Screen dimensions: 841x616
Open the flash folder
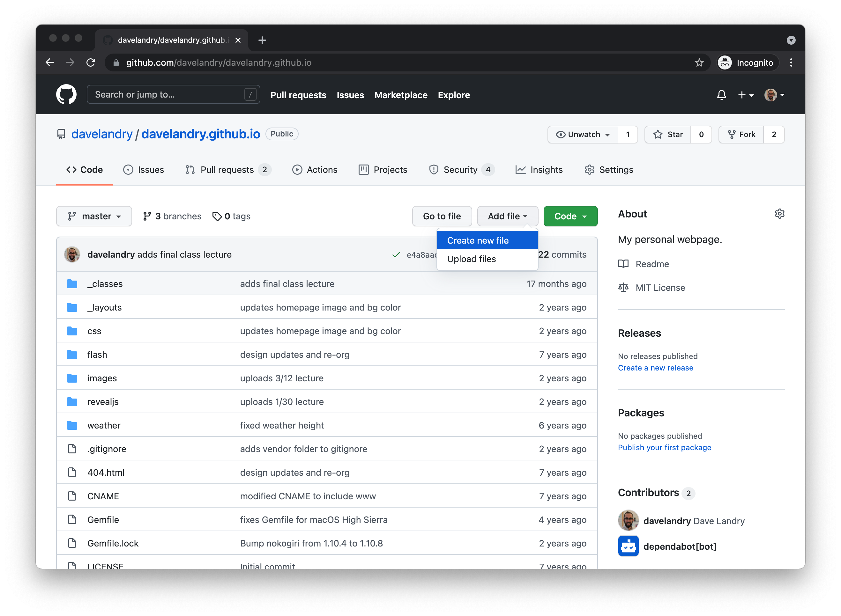97,355
